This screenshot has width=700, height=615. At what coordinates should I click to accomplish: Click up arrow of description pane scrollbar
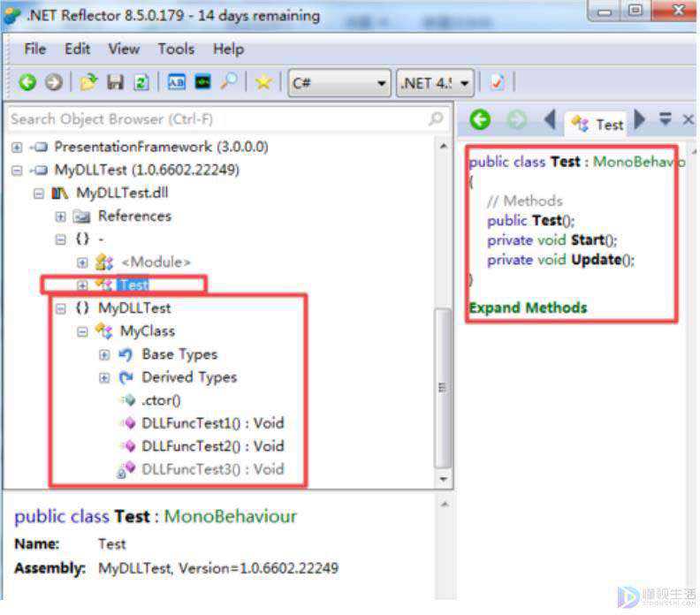coord(445,505)
